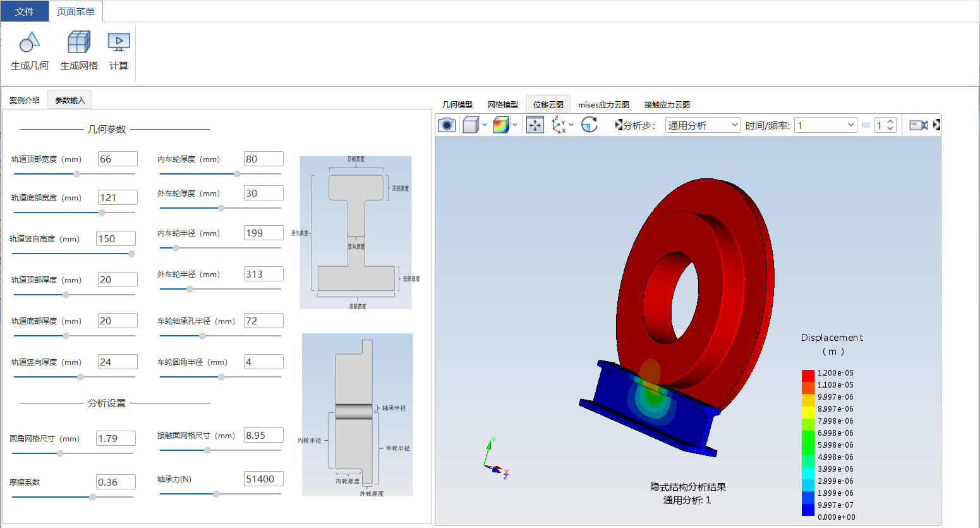The height and width of the screenshot is (528, 980).
Task: Adjust the 外车轮半径 slider handle
Action: click(190, 289)
